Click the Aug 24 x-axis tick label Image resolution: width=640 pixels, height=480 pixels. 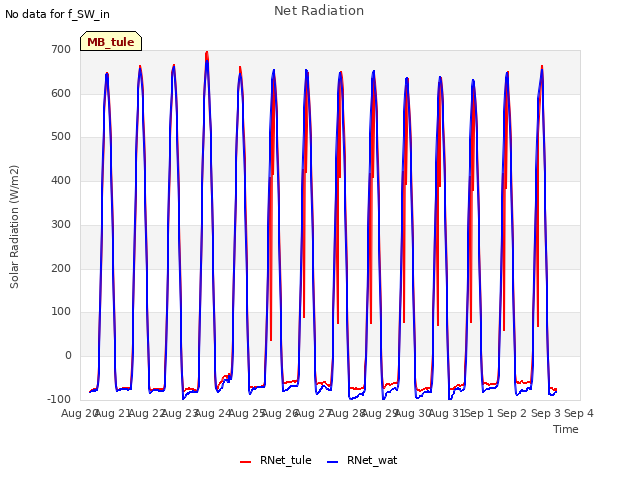point(213,413)
